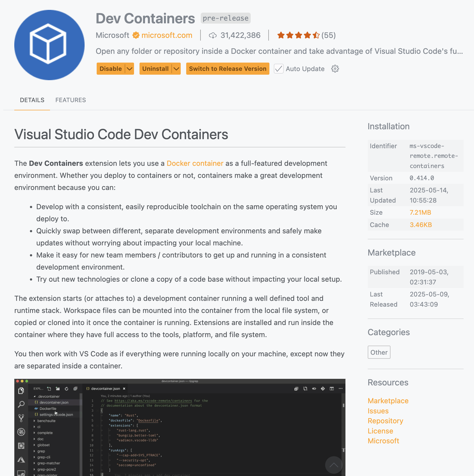Open the License resource link

(x=380, y=431)
